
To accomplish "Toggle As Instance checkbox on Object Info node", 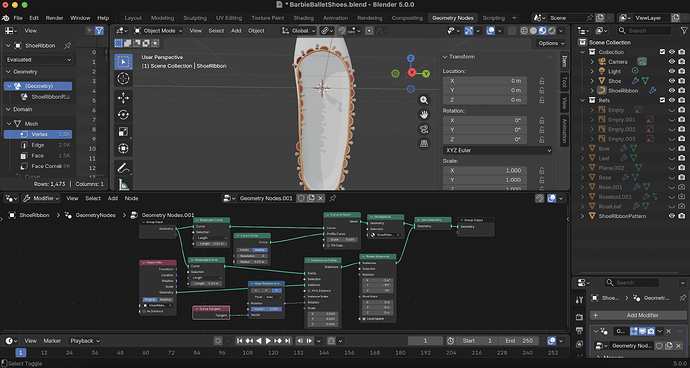I will pyautogui.click(x=143, y=311).
